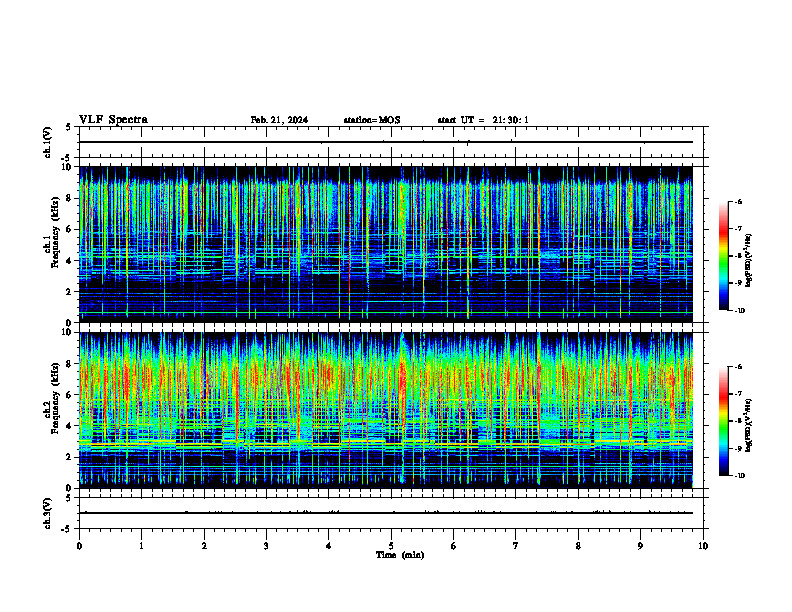Click the "-10" label on ch.1 colorbar
The height and width of the screenshot is (612, 792).
740,311
